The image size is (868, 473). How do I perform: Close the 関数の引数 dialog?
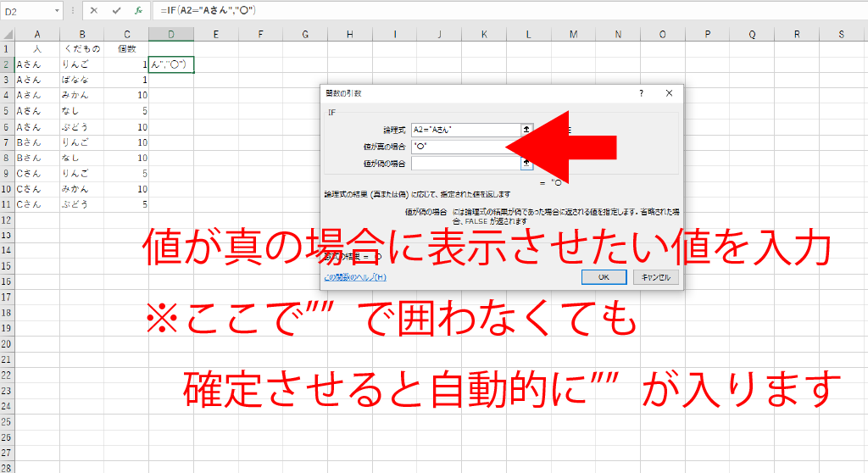click(x=669, y=93)
